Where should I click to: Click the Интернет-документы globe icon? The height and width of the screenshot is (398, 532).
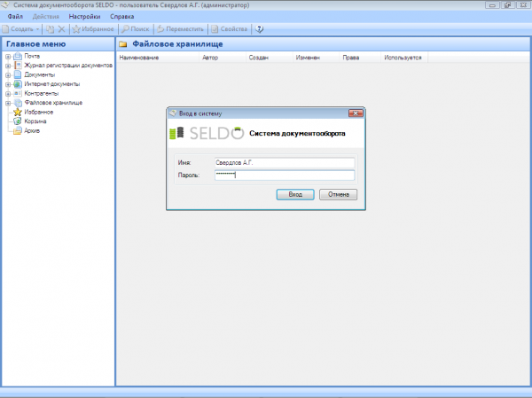(18, 84)
